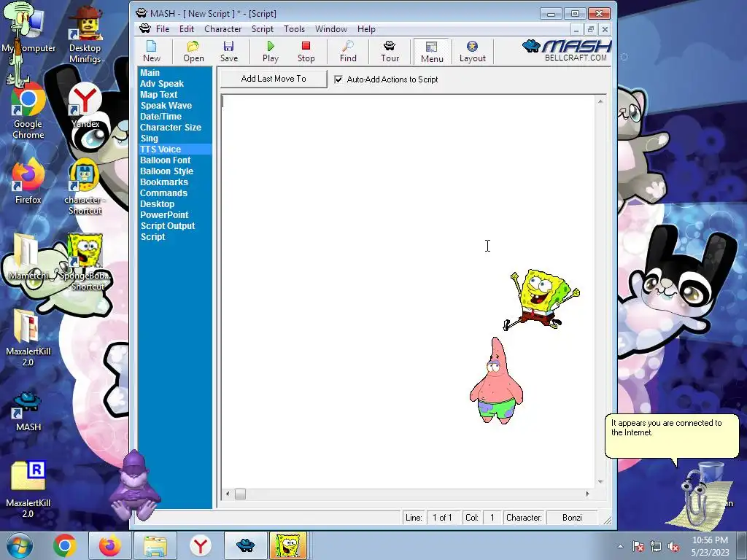Viewport: 747px width, 560px height.
Task: Select the MASH desktop shortcut
Action: click(28, 411)
